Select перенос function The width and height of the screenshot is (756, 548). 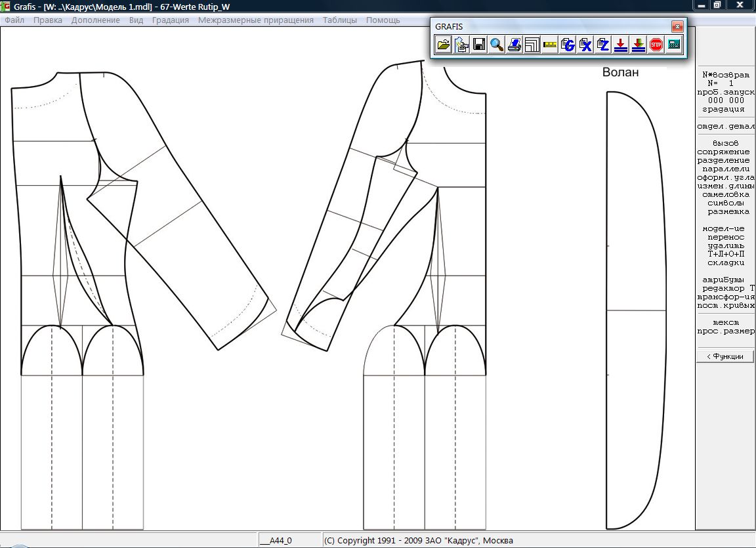pyautogui.click(x=726, y=238)
